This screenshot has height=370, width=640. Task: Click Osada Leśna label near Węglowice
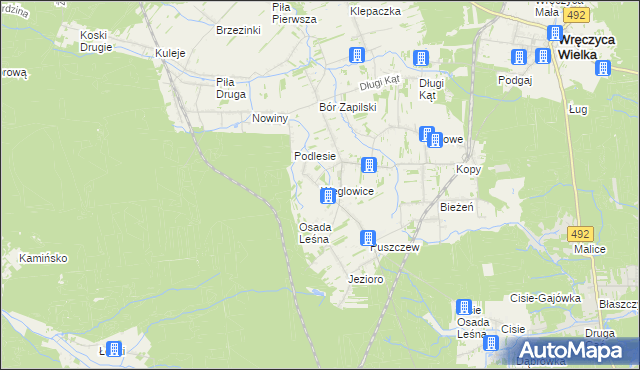(x=315, y=233)
